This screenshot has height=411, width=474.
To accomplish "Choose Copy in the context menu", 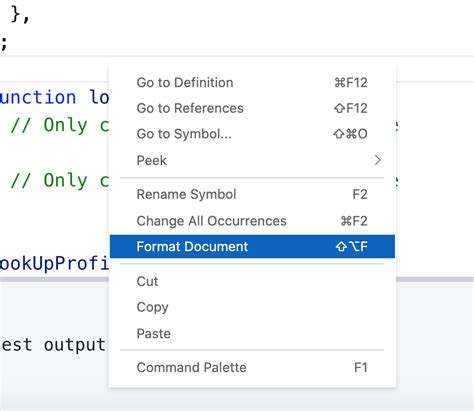I will [x=252, y=307].
